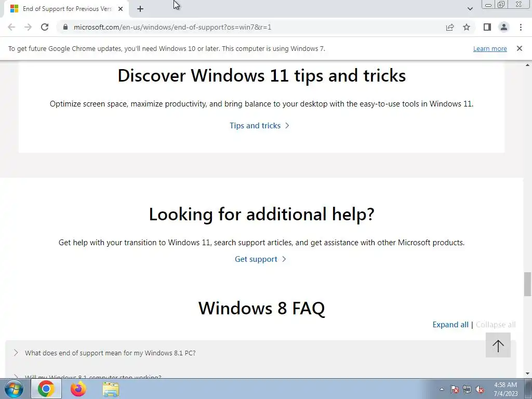Dismiss the Chrome update infobar
The height and width of the screenshot is (399, 532).
point(520,48)
